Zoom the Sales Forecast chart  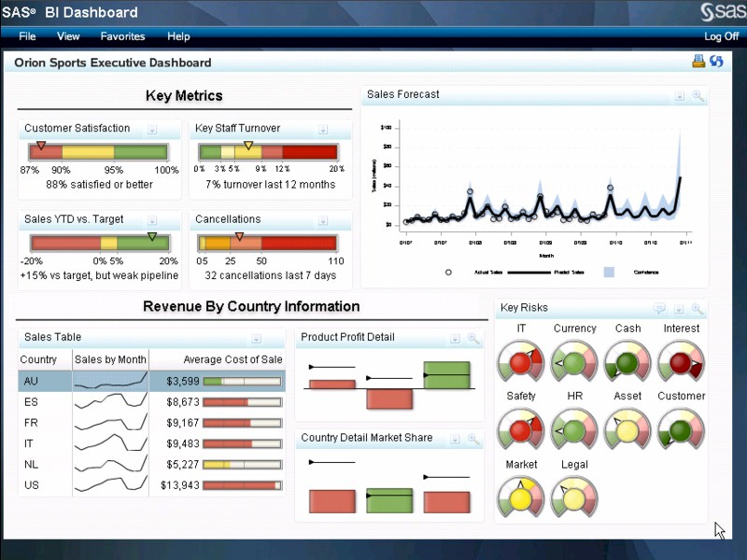point(697,96)
